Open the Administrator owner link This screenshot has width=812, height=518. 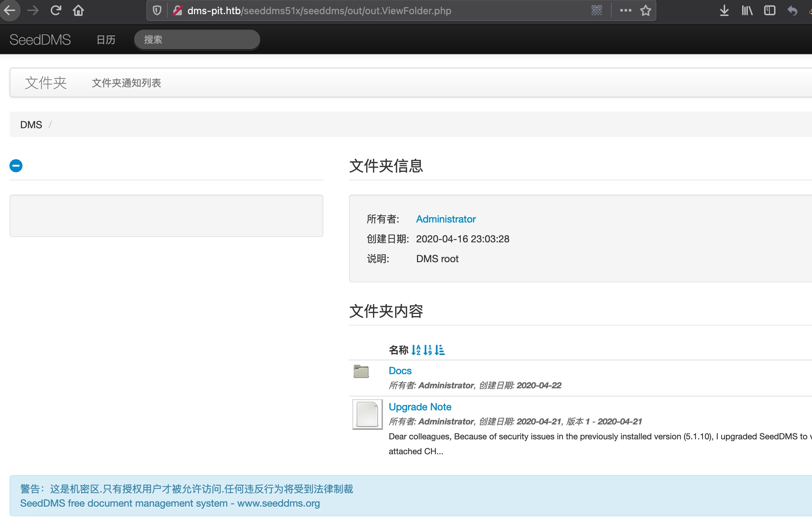tap(446, 219)
